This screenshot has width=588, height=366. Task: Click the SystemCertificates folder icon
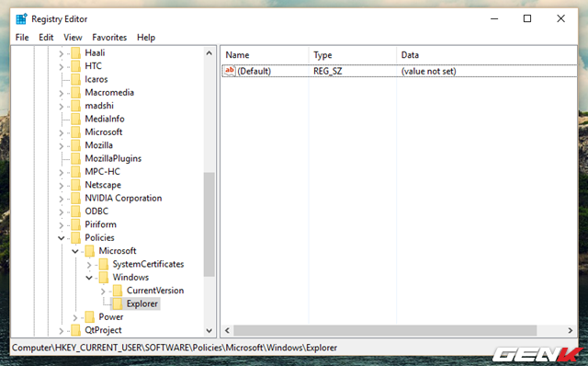click(104, 264)
